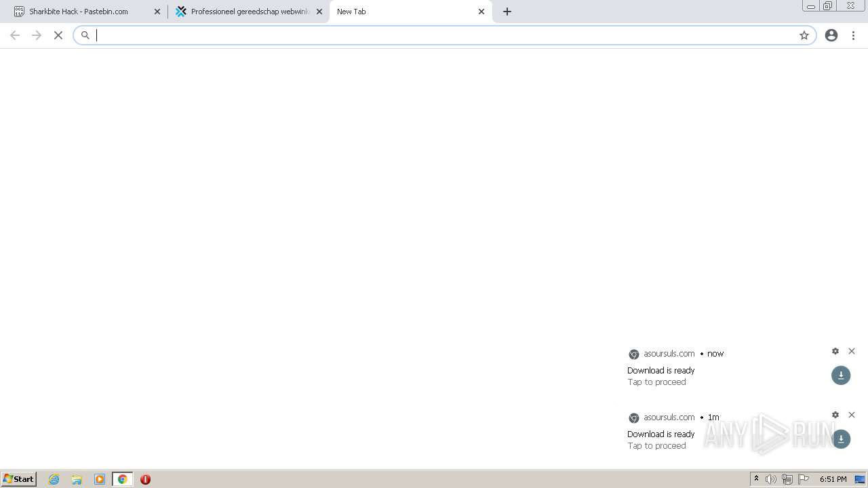
Task: Dismiss the 'now' asoursuls.com notification
Action: 852,351
